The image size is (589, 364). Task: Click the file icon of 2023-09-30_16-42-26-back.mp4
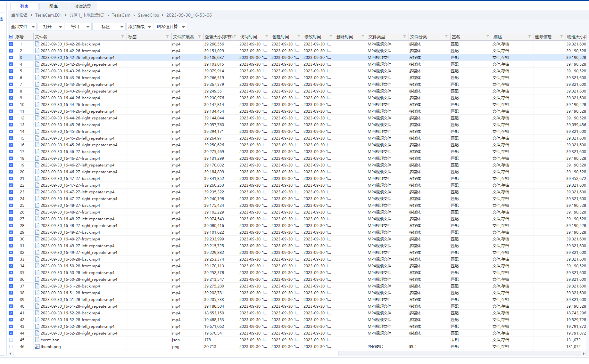pos(37,44)
